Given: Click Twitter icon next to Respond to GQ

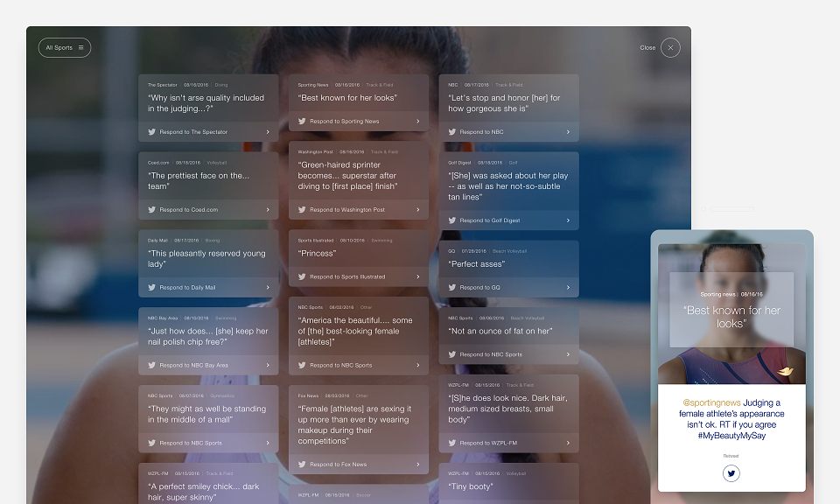Looking at the screenshot, I should 451,288.
